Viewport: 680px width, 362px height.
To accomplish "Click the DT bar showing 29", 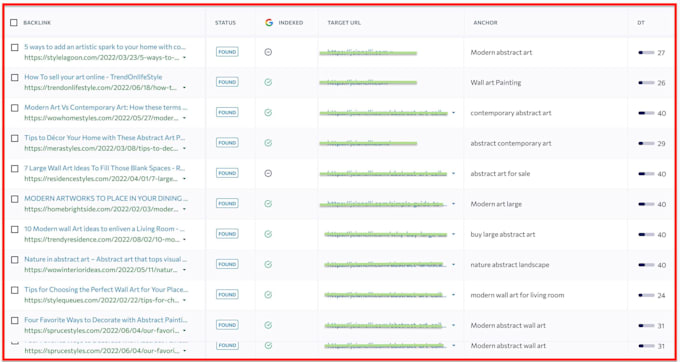I will (x=646, y=144).
